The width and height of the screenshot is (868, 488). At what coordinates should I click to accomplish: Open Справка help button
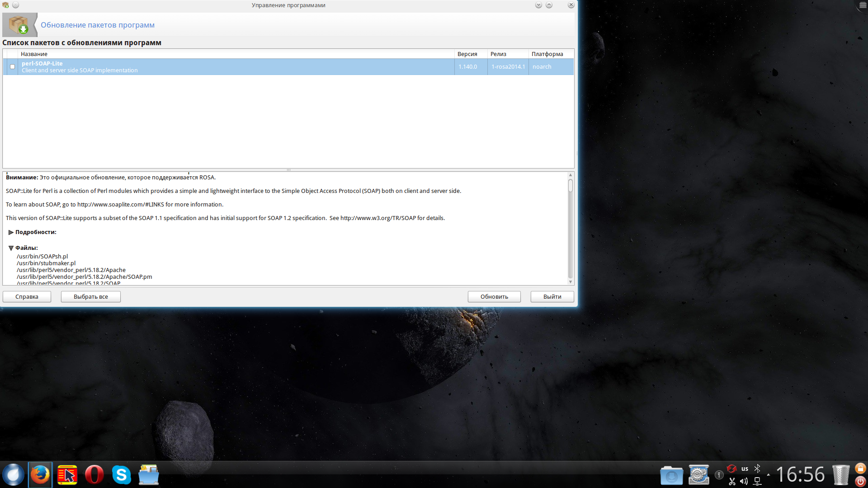click(x=27, y=297)
